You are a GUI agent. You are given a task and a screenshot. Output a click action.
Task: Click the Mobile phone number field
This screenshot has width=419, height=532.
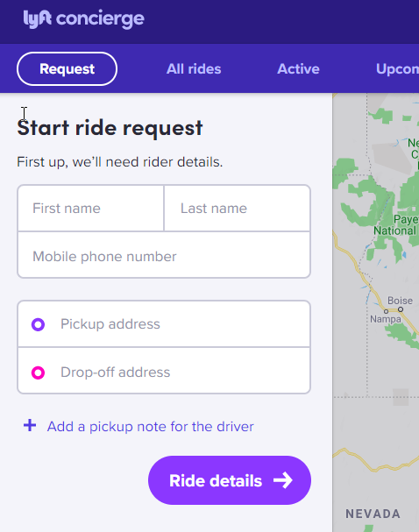pyautogui.click(x=164, y=255)
